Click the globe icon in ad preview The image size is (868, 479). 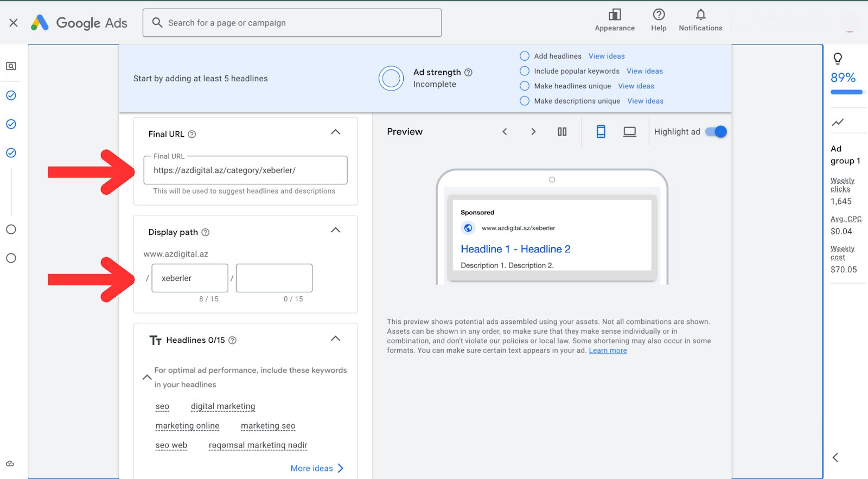coord(468,228)
